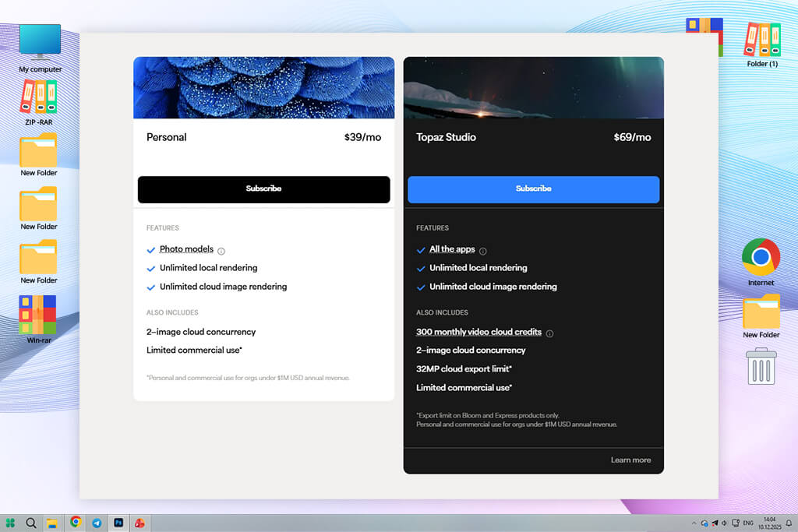798x532 pixels.
Task: Click the info icon next to Photo models
Action: (221, 251)
